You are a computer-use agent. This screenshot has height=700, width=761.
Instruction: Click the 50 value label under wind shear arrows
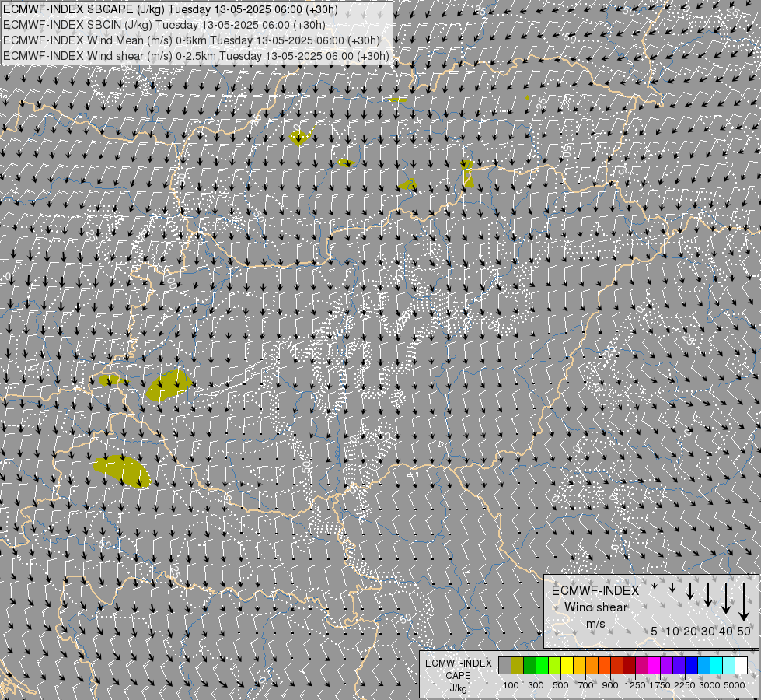tap(744, 631)
